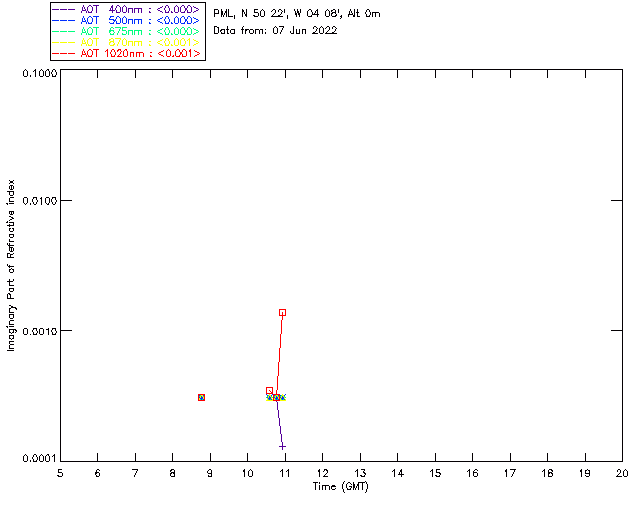
Task: Click the isolated data point near time 9
Action: coord(201,397)
